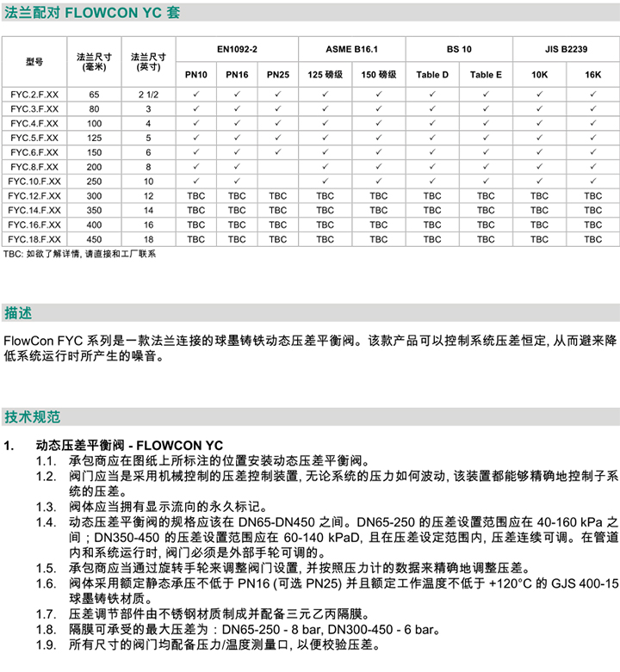Image resolution: width=620 pixels, height=672 pixels.
Task: Click model cell 'FYC.5.F.XX'
Action: pos(34,138)
